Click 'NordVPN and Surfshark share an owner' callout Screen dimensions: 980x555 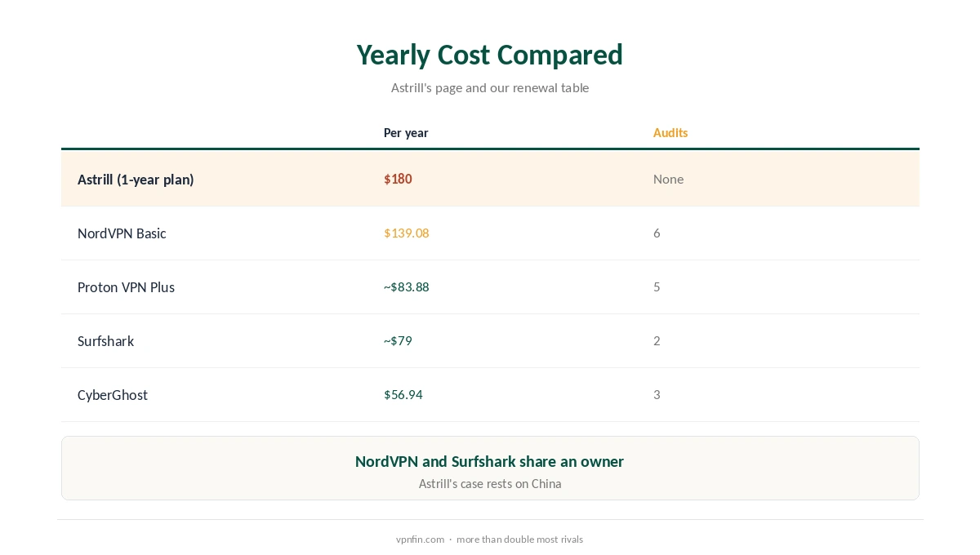(490, 462)
